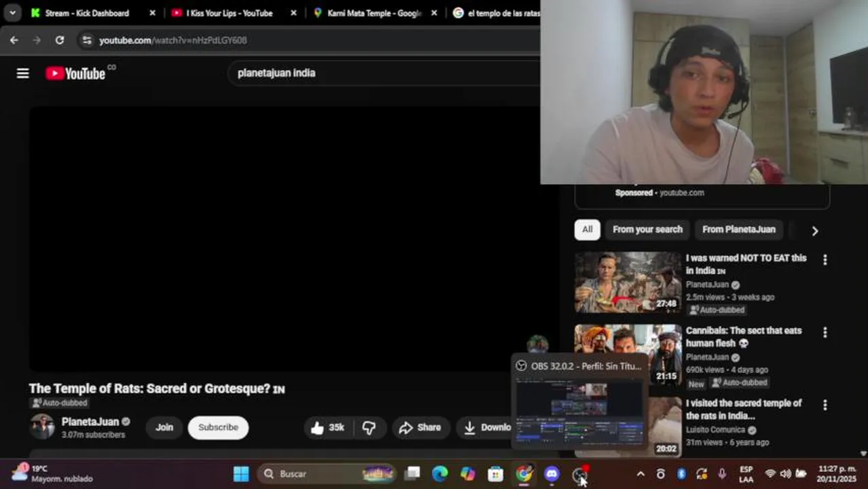This screenshot has width=868, height=489.
Task: Dislike the video with thumbs-down icon
Action: [369, 427]
